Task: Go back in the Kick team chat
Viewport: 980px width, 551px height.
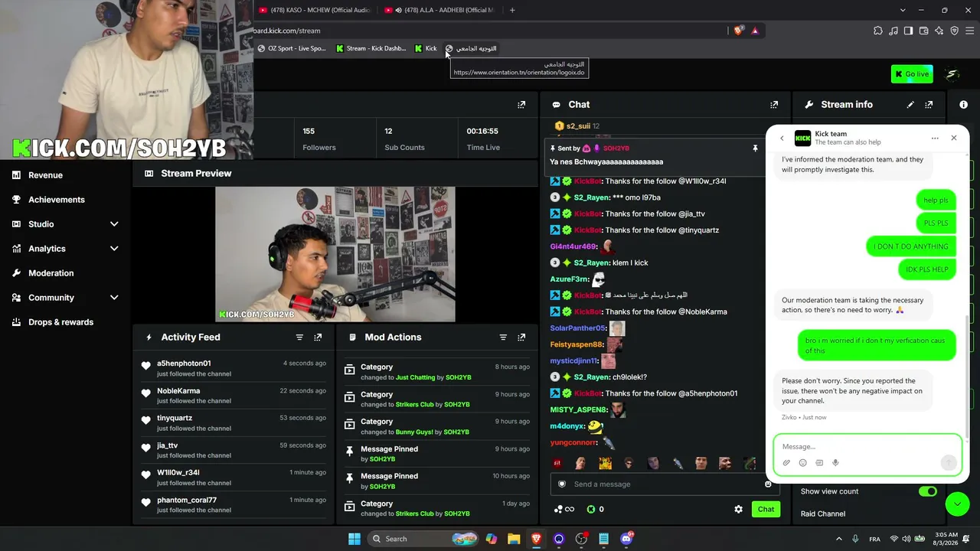Action: pos(782,139)
